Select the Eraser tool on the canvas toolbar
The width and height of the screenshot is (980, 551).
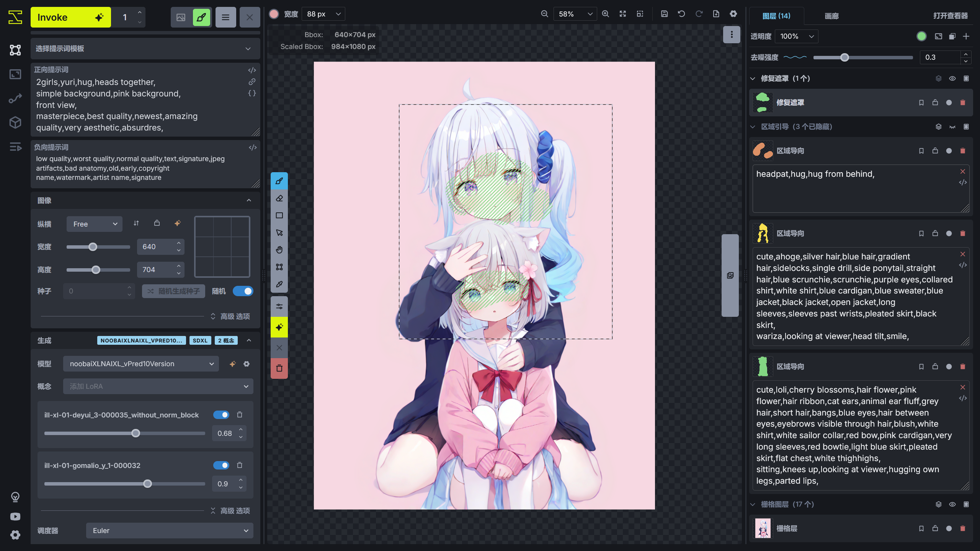point(279,198)
